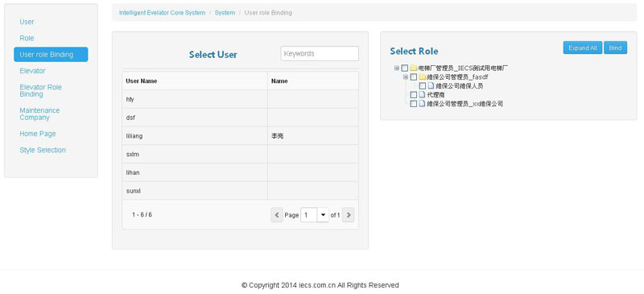Select tree label 维保公司管理员_xx维保公司
The width and height of the screenshot is (644, 294).
(x=465, y=104)
